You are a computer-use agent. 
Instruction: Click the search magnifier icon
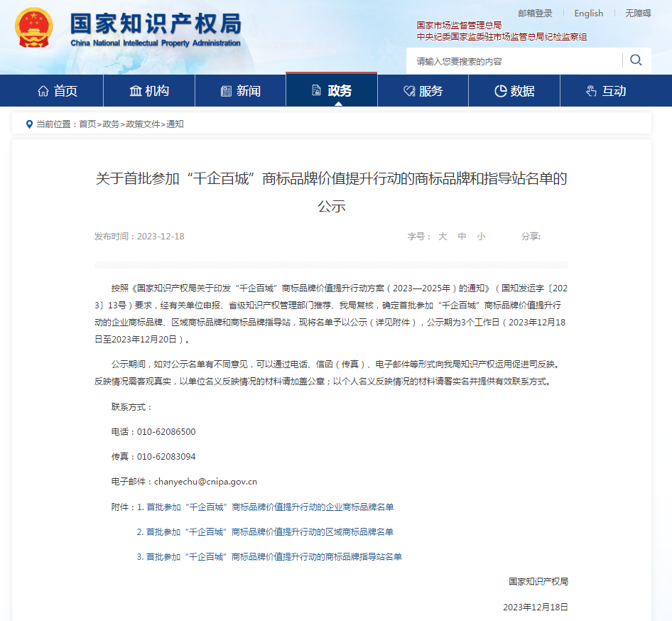pos(636,60)
